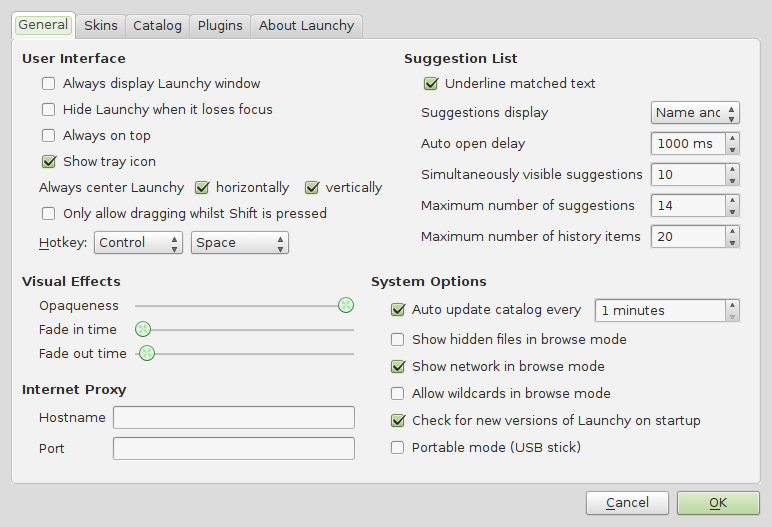Open the Control hotkey modifier dropdown
This screenshot has width=772, height=527.
point(138,243)
